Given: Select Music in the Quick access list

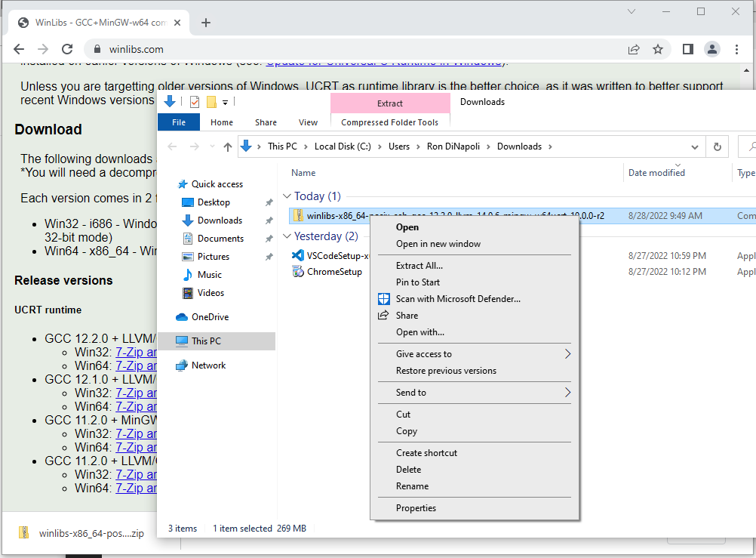Looking at the screenshot, I should (210, 275).
